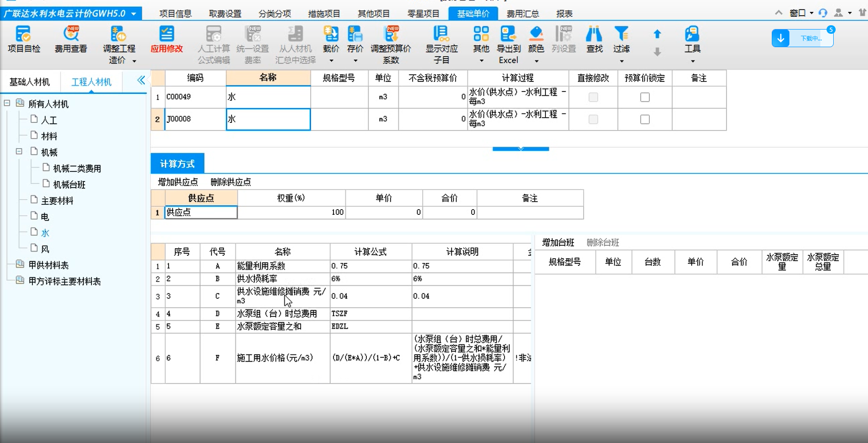
Task: Click the collapse ribbon caret icon
Action: 778,13
